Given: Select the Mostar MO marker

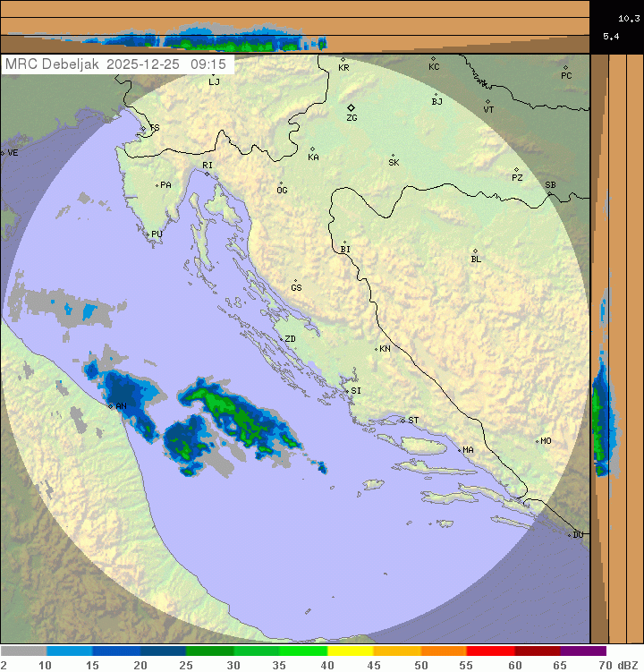Looking at the screenshot, I should click(x=538, y=441).
